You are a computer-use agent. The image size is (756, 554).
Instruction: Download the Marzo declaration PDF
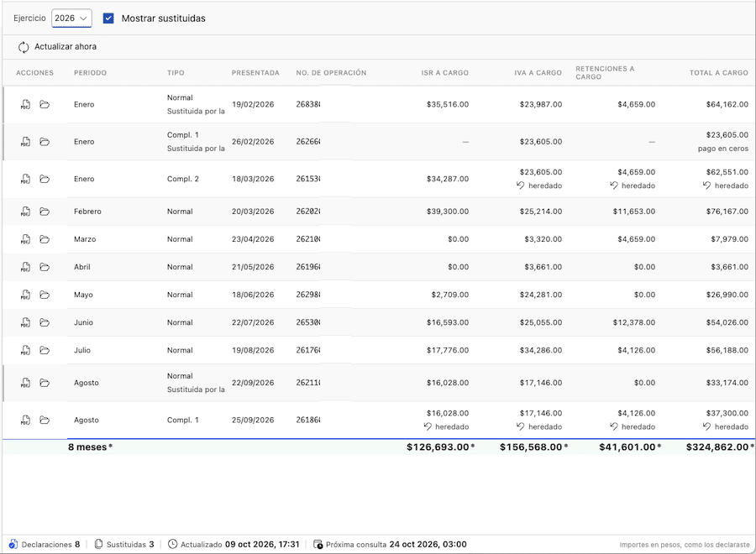[25, 239]
